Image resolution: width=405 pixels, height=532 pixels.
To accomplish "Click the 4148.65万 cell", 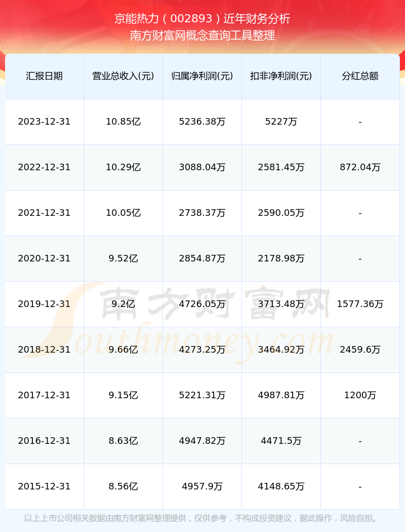I will [x=281, y=486].
